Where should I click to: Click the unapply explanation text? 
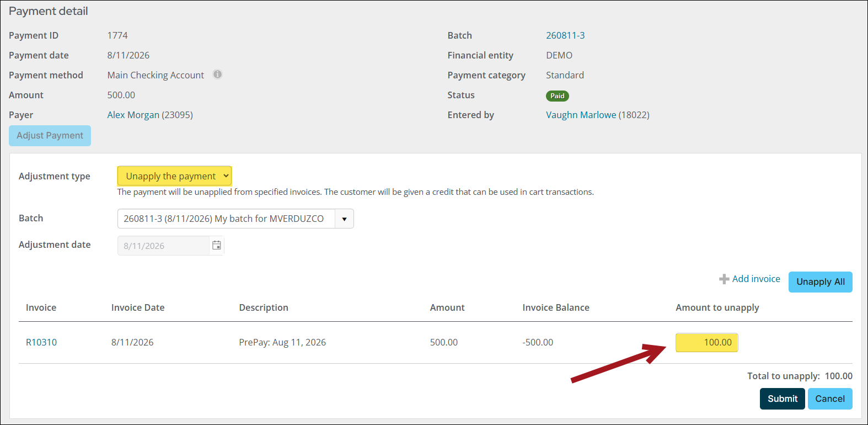pyautogui.click(x=356, y=192)
